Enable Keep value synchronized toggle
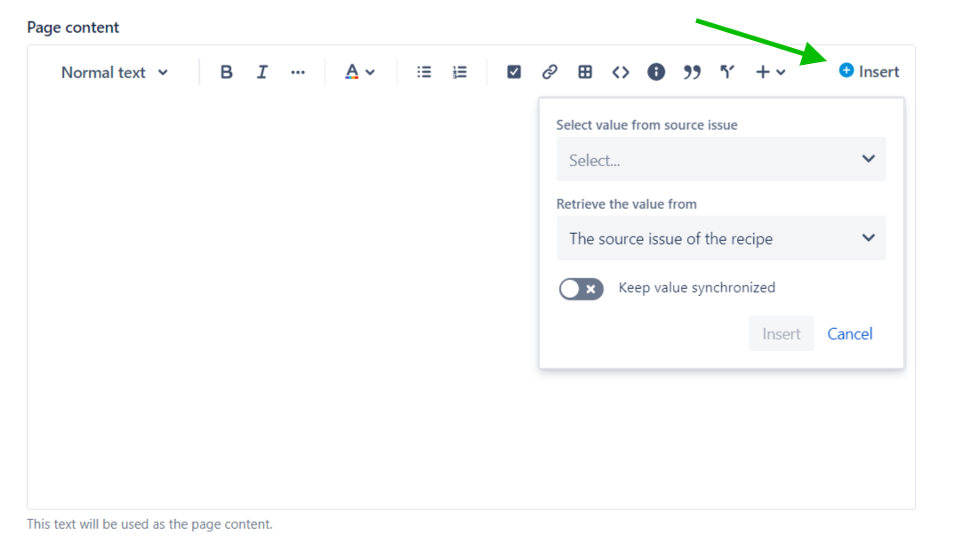 click(x=581, y=289)
